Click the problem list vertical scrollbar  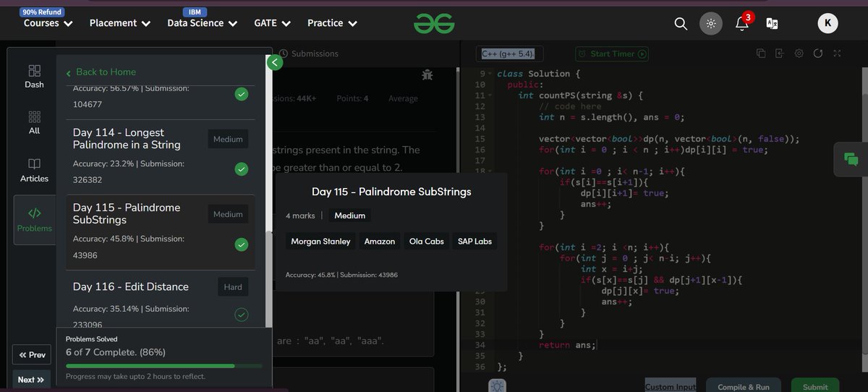(269, 279)
